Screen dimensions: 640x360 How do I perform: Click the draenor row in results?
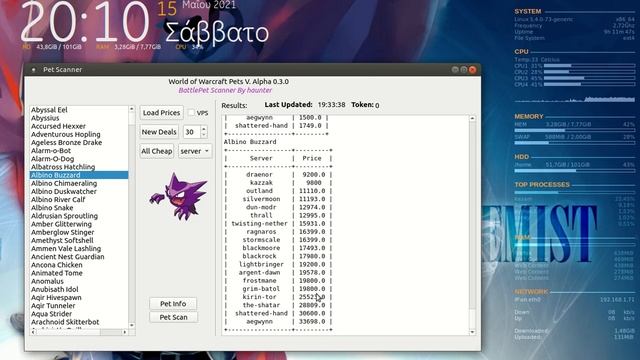pos(278,174)
